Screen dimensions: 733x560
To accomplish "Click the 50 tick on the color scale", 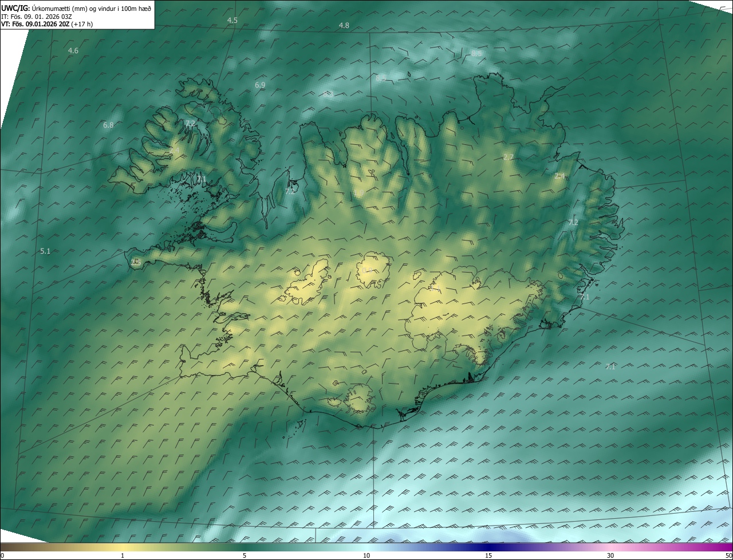I will point(728,555).
